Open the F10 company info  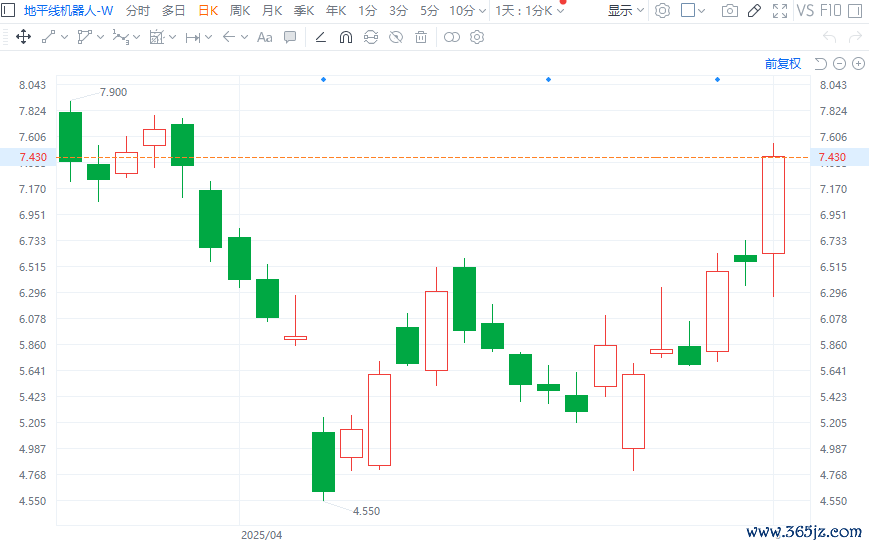pyautogui.click(x=830, y=11)
